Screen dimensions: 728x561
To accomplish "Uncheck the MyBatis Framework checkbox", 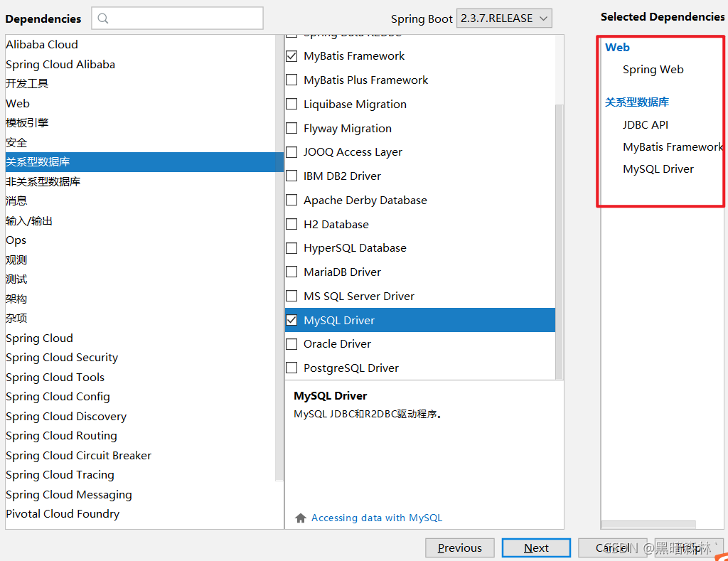I will point(291,56).
